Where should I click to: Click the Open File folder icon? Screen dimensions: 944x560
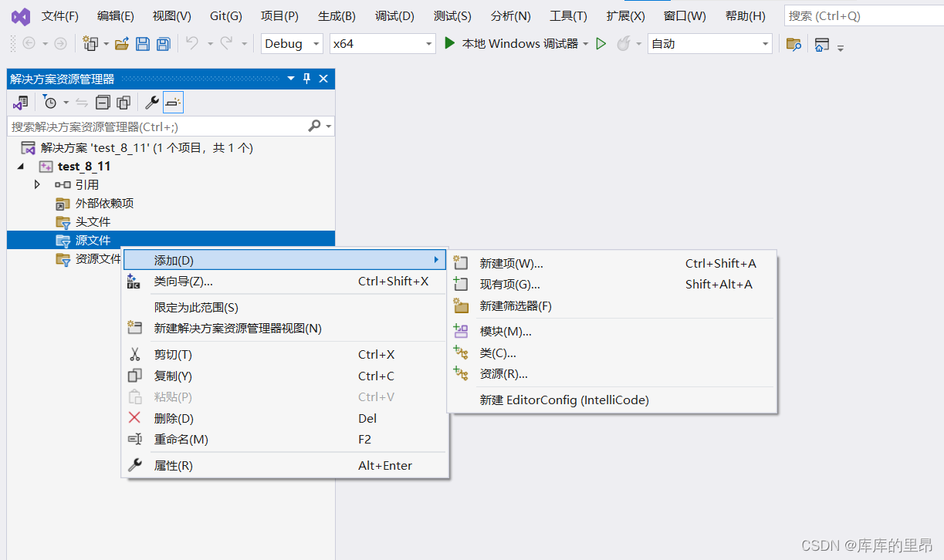click(x=121, y=44)
